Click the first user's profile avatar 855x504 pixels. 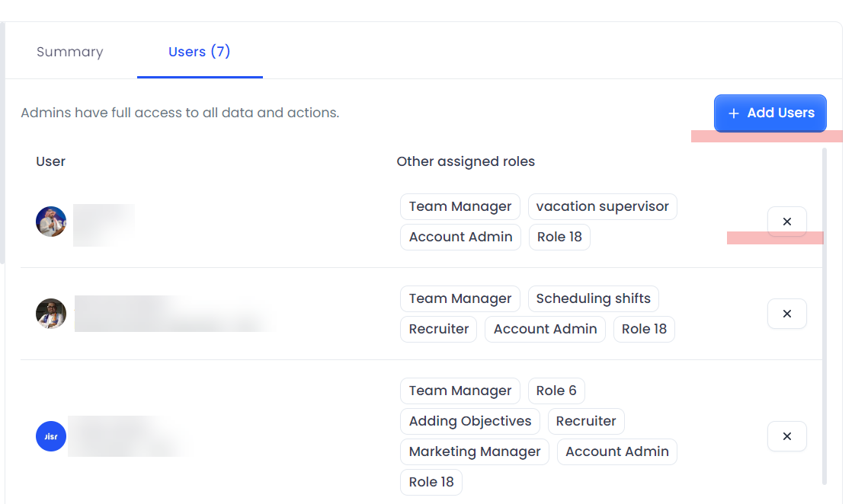point(51,222)
